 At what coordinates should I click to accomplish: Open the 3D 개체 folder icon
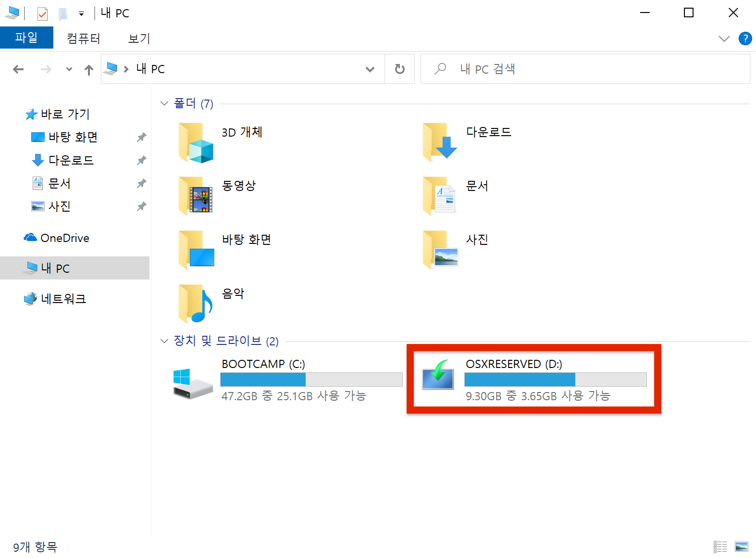196,143
